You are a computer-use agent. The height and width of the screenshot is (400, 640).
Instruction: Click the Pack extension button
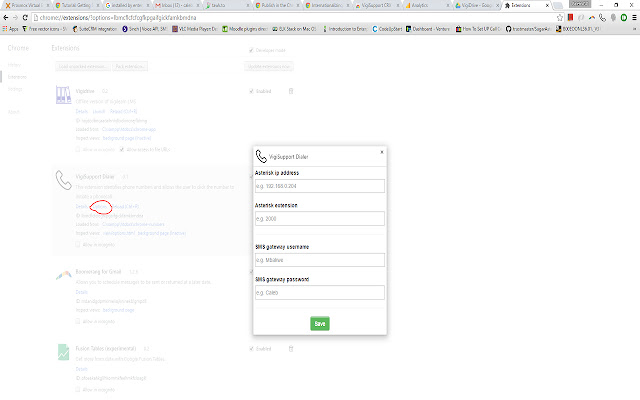click(x=130, y=66)
